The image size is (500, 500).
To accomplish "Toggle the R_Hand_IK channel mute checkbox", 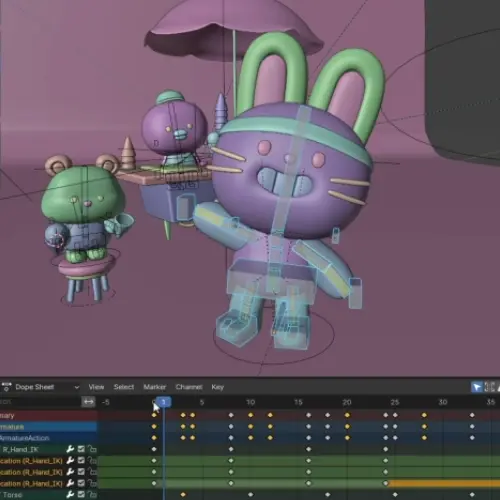I will [81, 449].
